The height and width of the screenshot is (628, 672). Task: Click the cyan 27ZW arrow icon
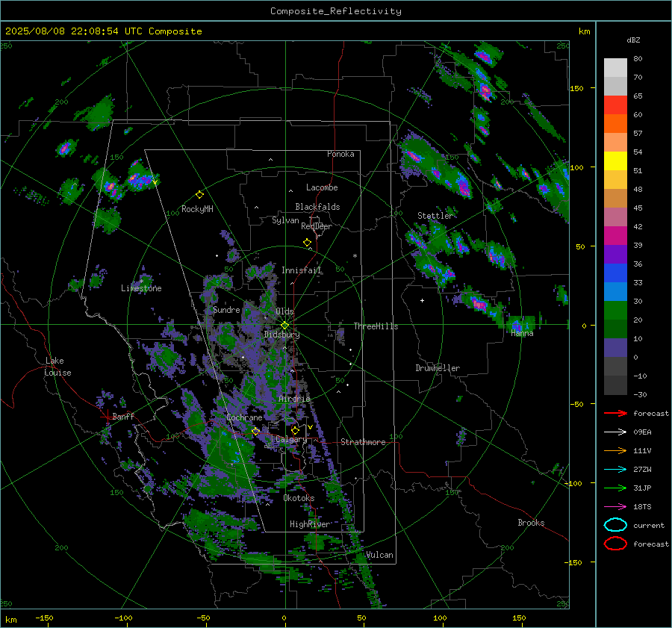pyautogui.click(x=615, y=470)
